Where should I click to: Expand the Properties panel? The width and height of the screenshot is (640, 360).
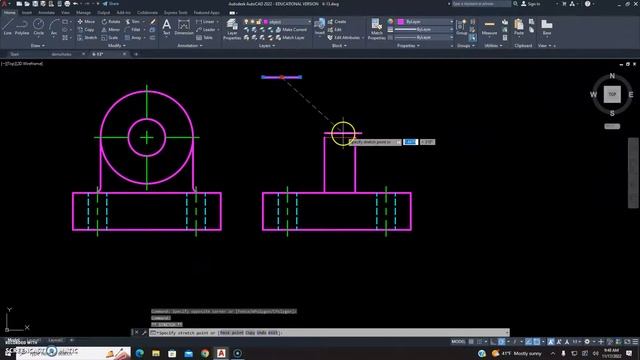(x=408, y=46)
